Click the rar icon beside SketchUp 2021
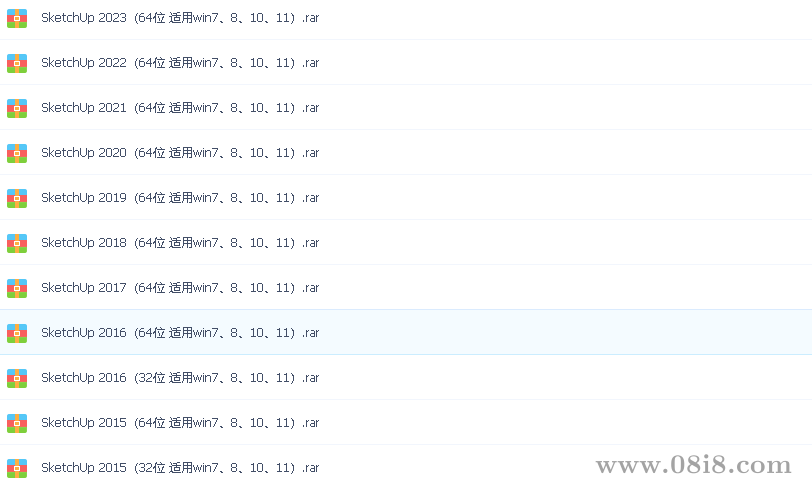The height and width of the screenshot is (483, 812). [17, 108]
